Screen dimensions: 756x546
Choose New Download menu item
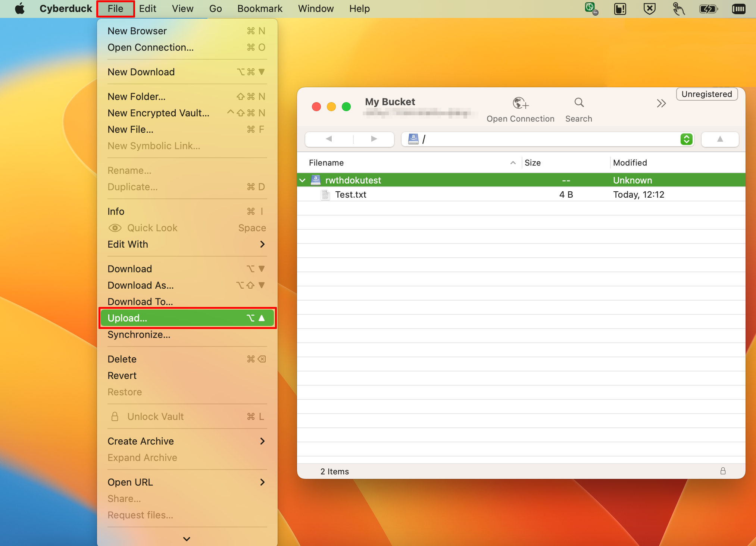(x=187, y=72)
